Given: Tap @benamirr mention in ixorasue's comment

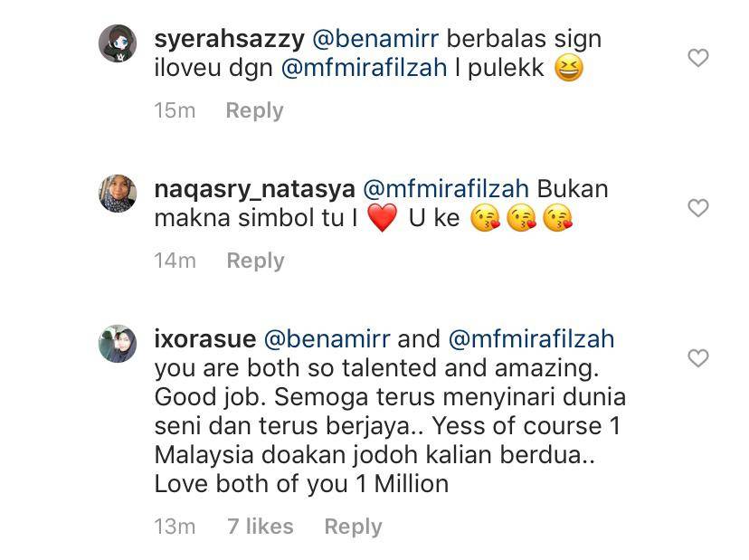Looking at the screenshot, I should (327, 338).
